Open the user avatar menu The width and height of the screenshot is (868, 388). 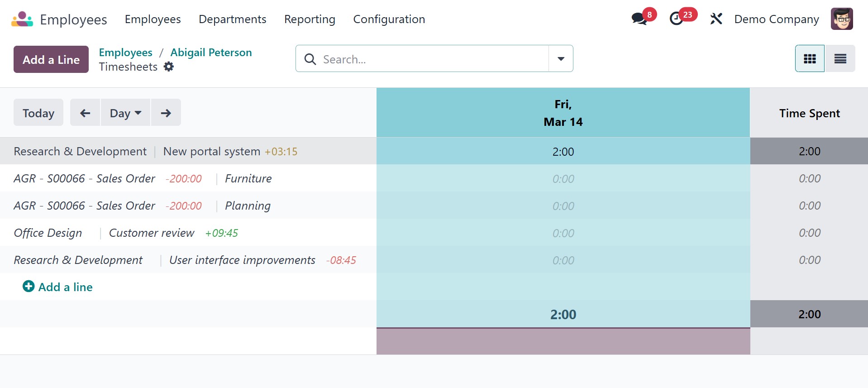point(841,19)
